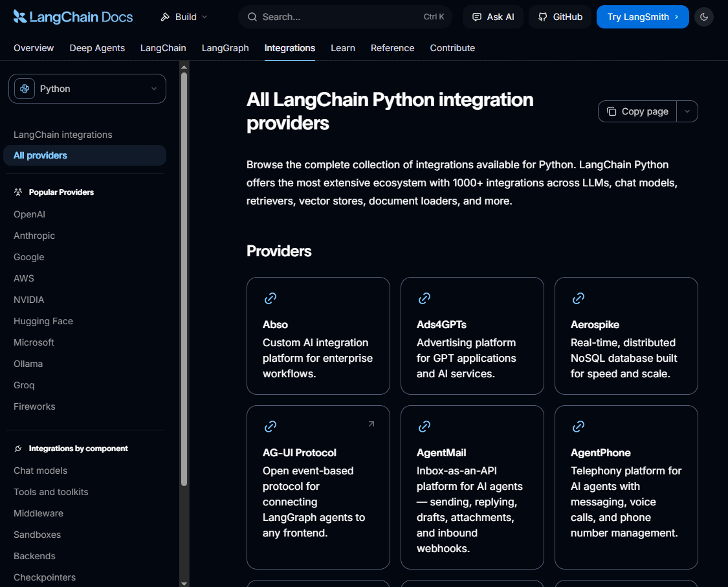Open Tools and toolkits sidebar link
This screenshot has height=587, width=728.
tap(51, 493)
